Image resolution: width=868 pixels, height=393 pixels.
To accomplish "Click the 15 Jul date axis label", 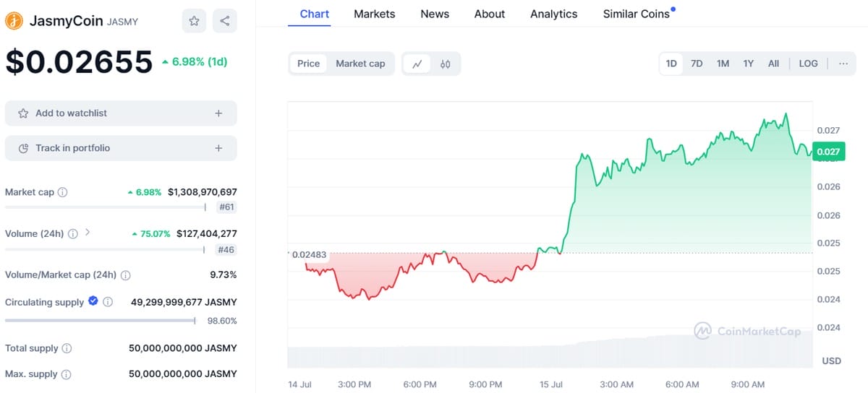I will (551, 384).
